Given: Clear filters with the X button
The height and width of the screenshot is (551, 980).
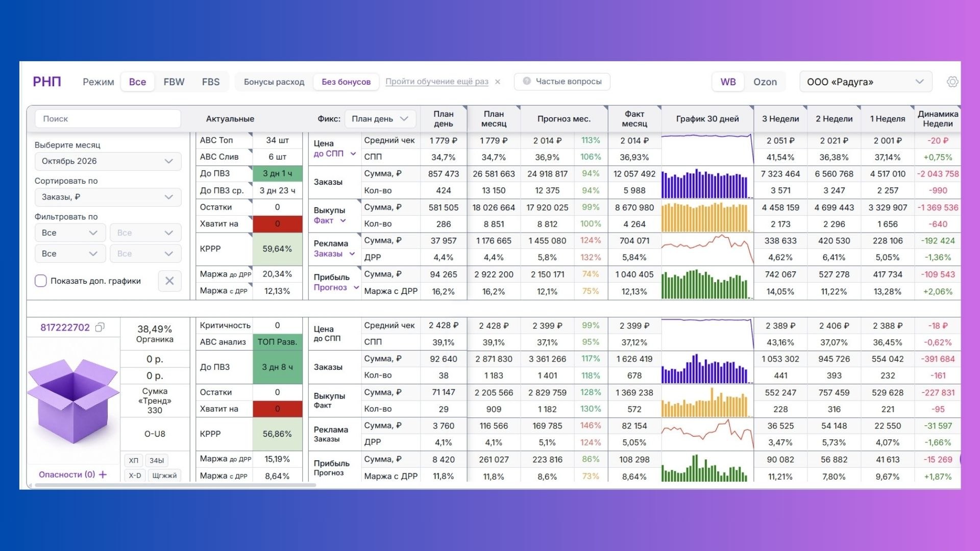Looking at the screenshot, I should click(x=169, y=281).
